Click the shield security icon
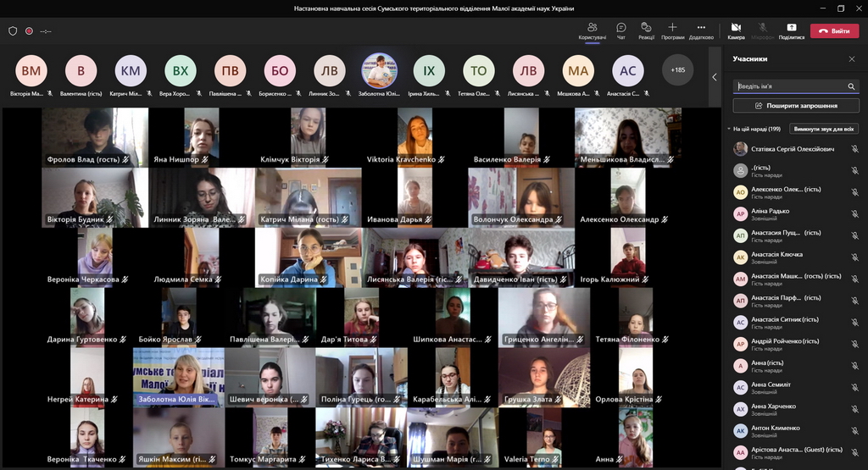Image resolution: width=868 pixels, height=470 pixels. tap(13, 30)
